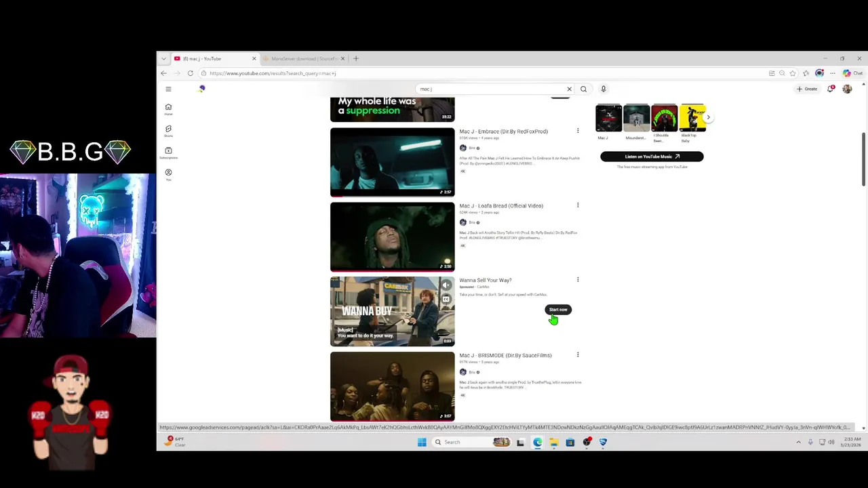The image size is (868, 488).
Task: Click the magnifier search button
Action: (583, 89)
